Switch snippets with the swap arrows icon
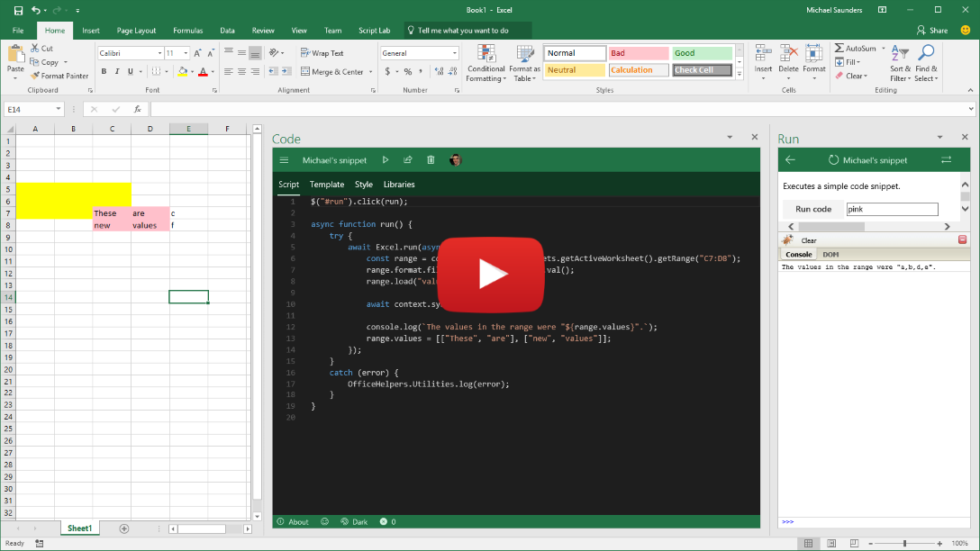 coord(947,160)
